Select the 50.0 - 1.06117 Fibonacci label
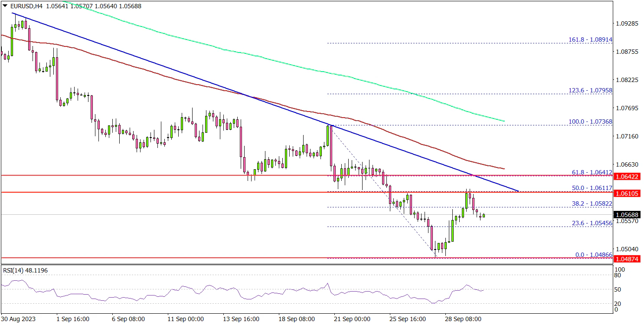The width and height of the screenshot is (644, 325). 592,188
